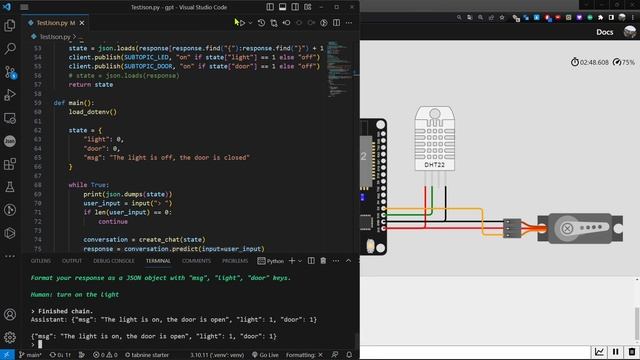Open the Source Control view

pos(9,72)
